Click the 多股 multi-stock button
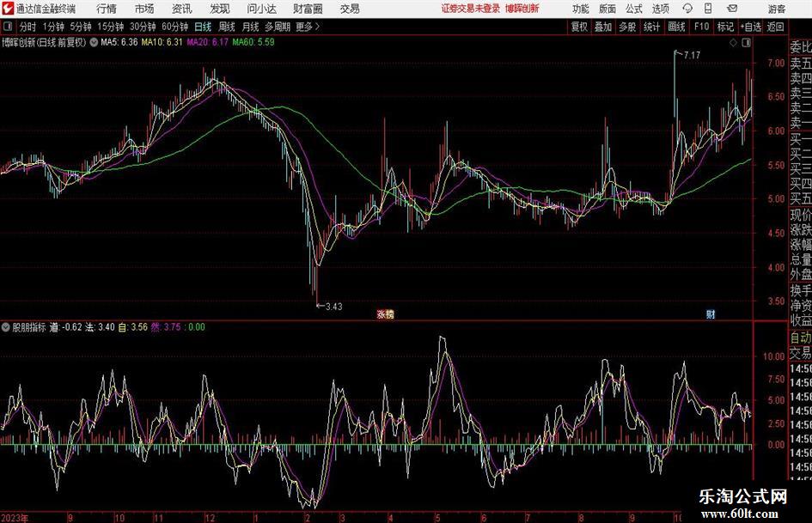The image size is (812, 523). pos(627,27)
